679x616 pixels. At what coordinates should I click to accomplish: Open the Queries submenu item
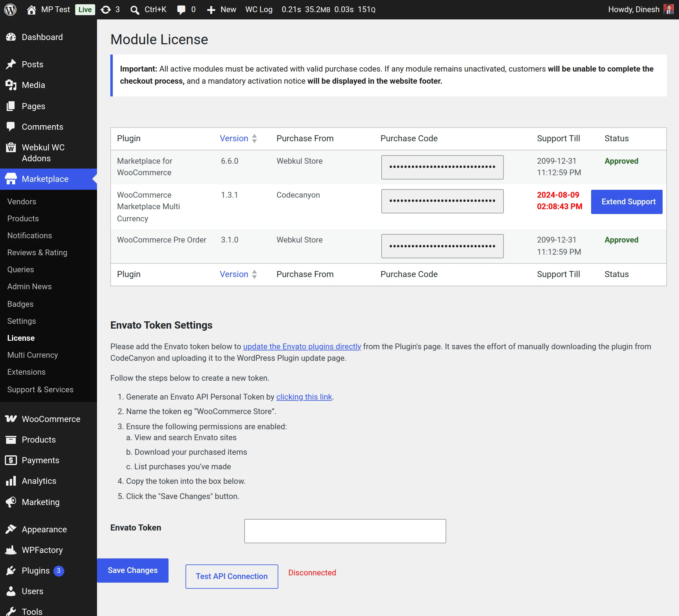(x=21, y=269)
